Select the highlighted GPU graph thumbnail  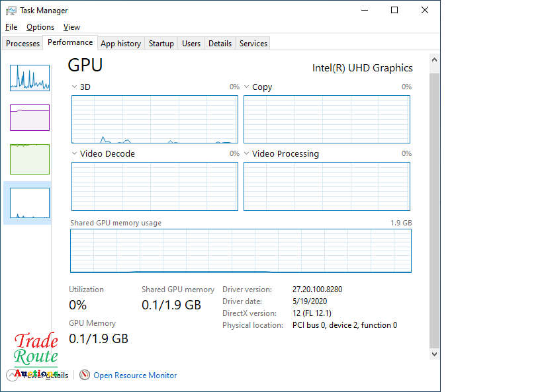pyautogui.click(x=30, y=203)
